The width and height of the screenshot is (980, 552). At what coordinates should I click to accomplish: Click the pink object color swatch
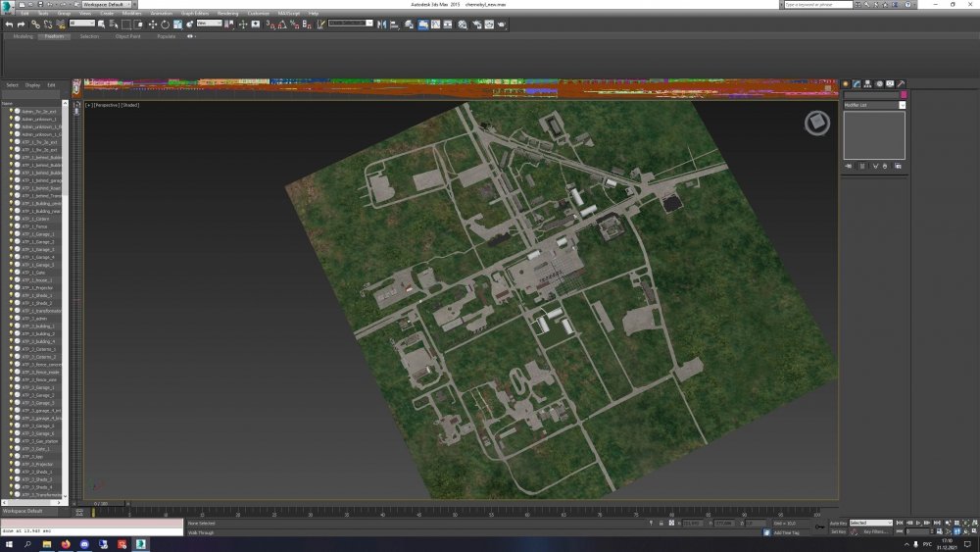903,95
